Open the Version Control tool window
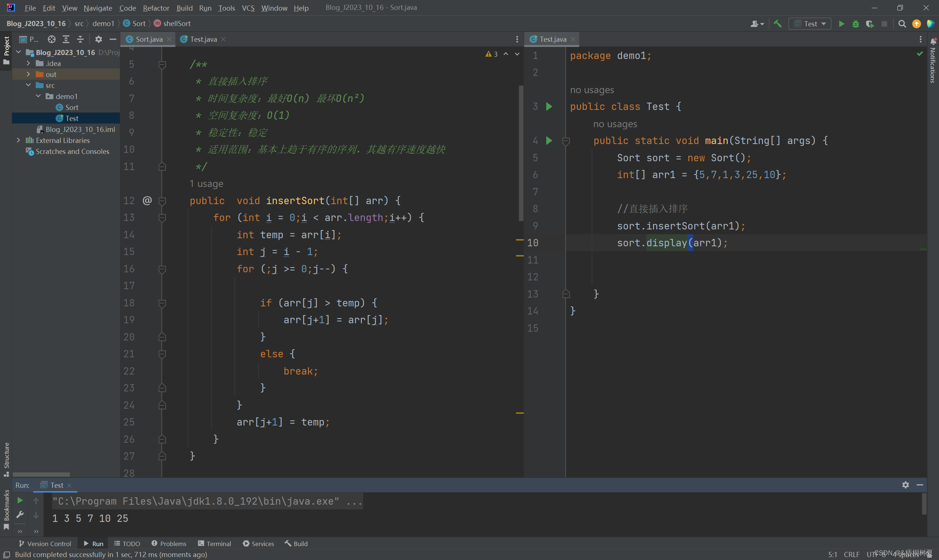The height and width of the screenshot is (560, 939). point(44,544)
